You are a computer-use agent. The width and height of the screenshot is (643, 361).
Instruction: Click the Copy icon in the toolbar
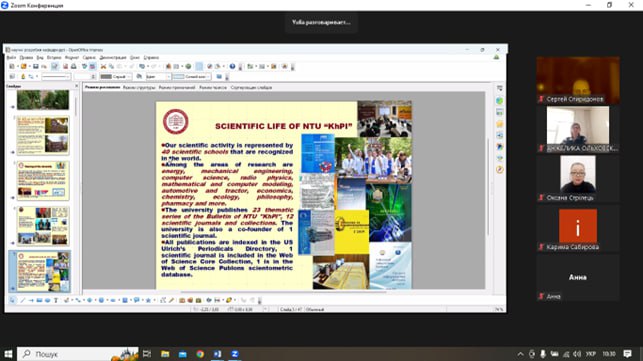point(111,66)
